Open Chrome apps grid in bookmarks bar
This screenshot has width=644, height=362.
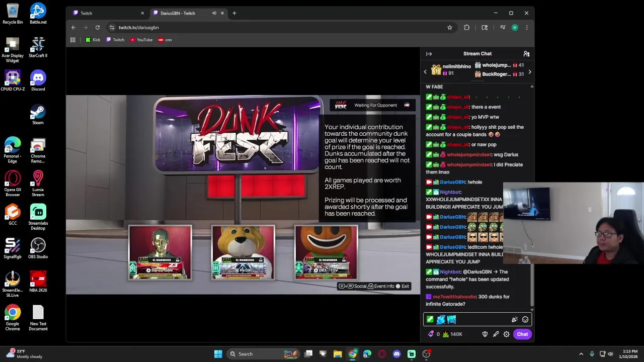(x=73, y=40)
